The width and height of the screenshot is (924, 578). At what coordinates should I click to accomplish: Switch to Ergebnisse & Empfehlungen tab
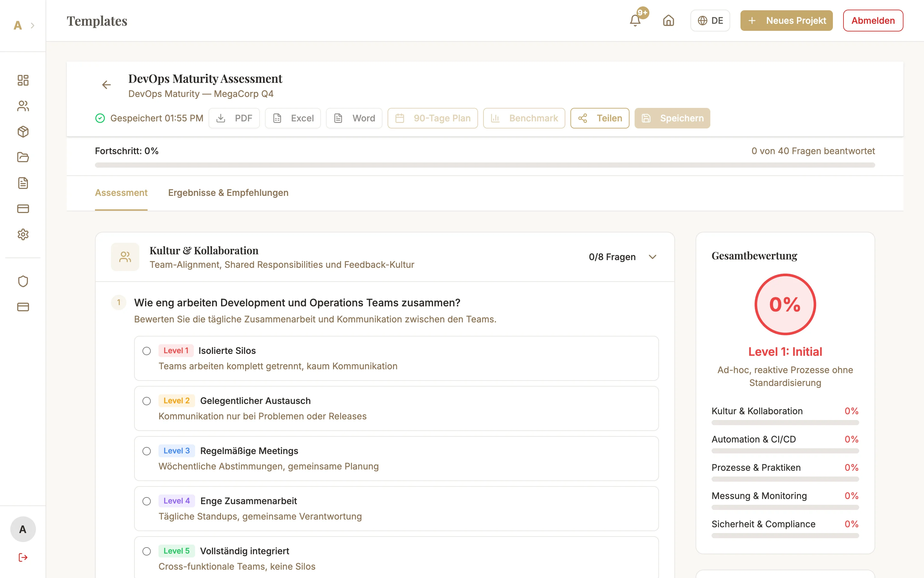pyautogui.click(x=228, y=193)
